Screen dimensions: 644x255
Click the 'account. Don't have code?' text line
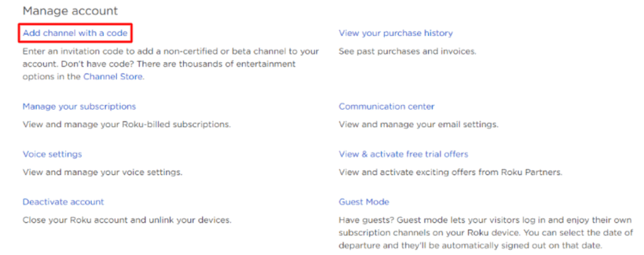[x=159, y=64]
